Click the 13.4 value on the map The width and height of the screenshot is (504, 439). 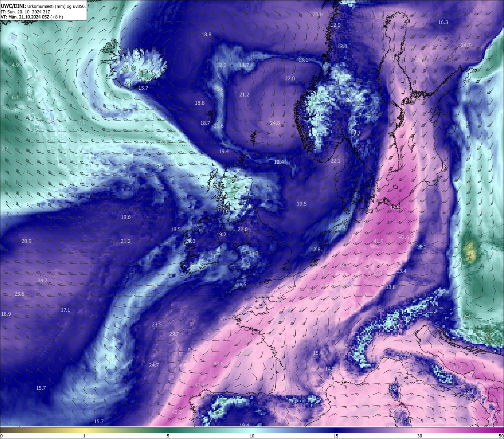point(401,271)
